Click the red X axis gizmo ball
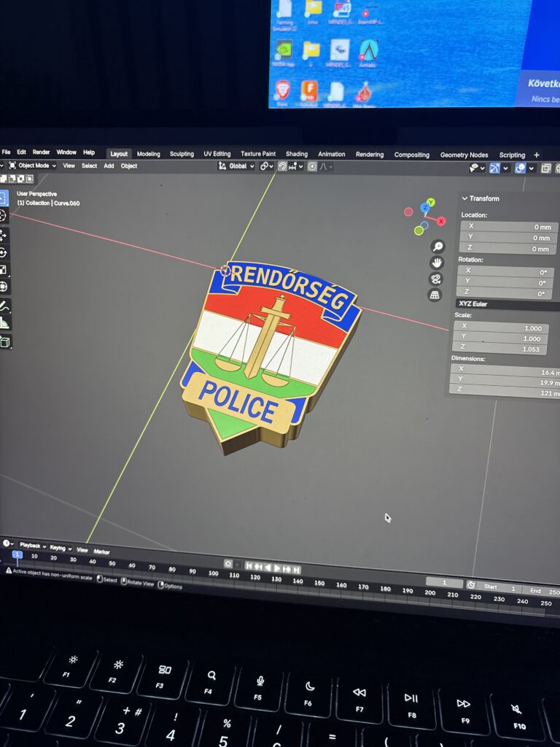 pyautogui.click(x=441, y=221)
